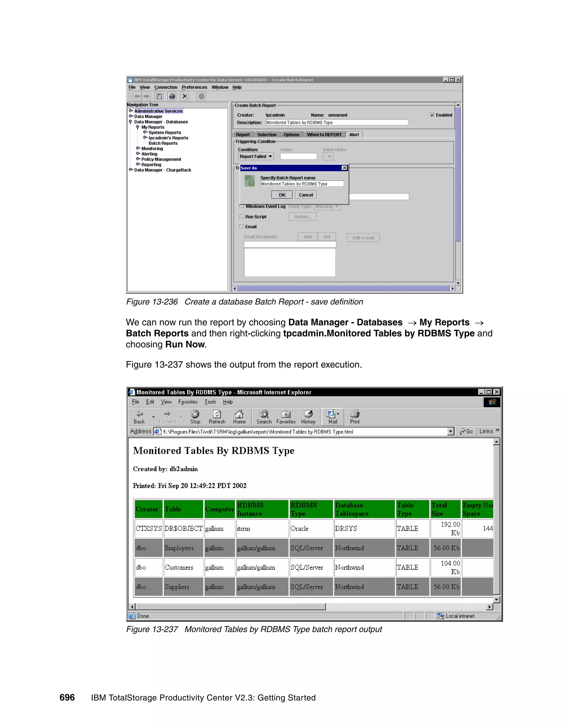The width and height of the screenshot is (563, 728).
Task: Check the Windows Event Log option
Action: 242,206
